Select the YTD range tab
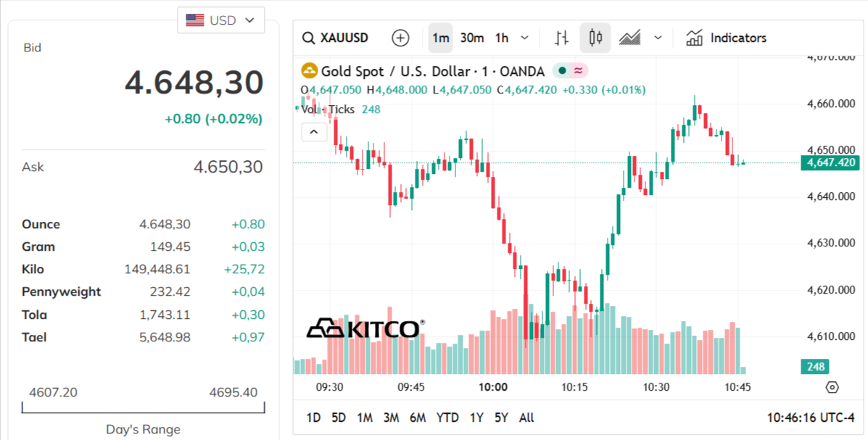The width and height of the screenshot is (868, 440). (x=447, y=418)
